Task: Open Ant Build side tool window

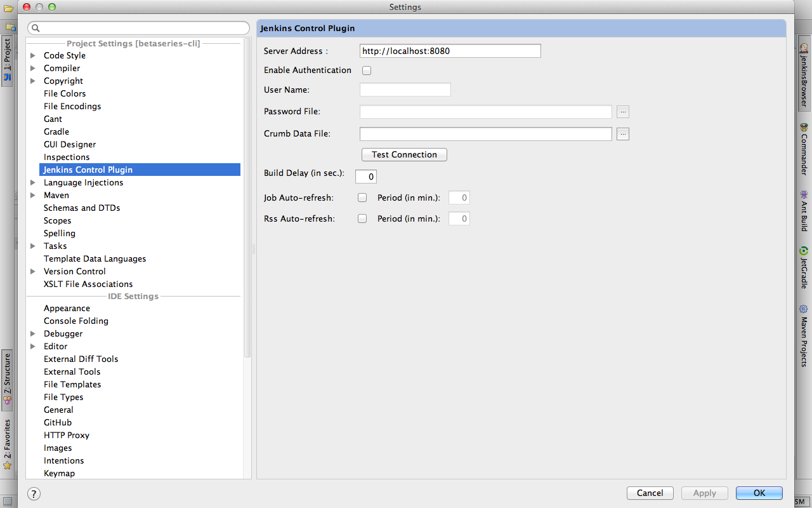Action: 804,210
